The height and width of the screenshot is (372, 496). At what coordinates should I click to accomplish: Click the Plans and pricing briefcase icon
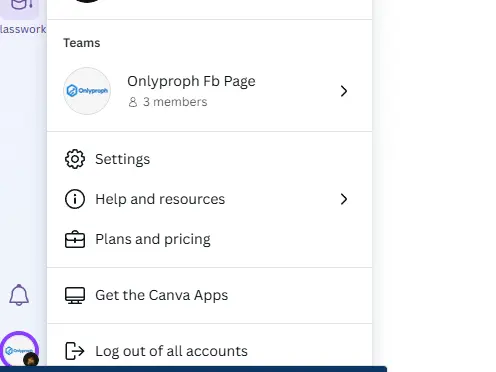(x=75, y=239)
